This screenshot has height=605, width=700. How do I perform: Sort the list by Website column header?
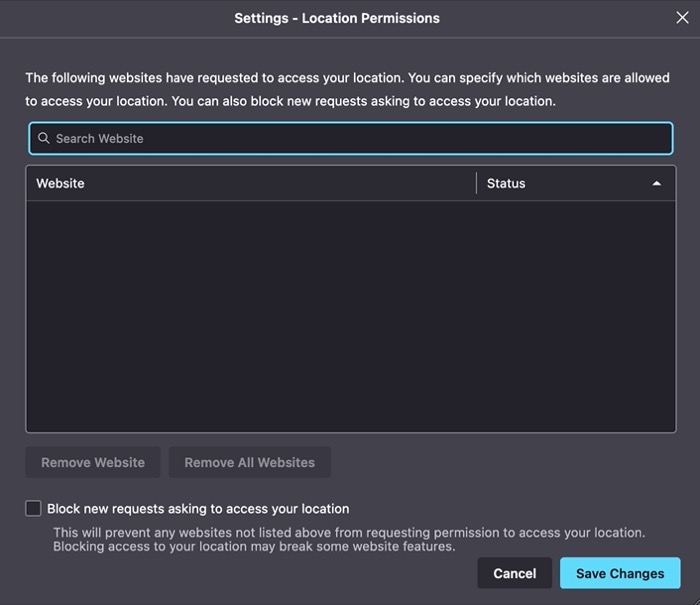coord(250,184)
